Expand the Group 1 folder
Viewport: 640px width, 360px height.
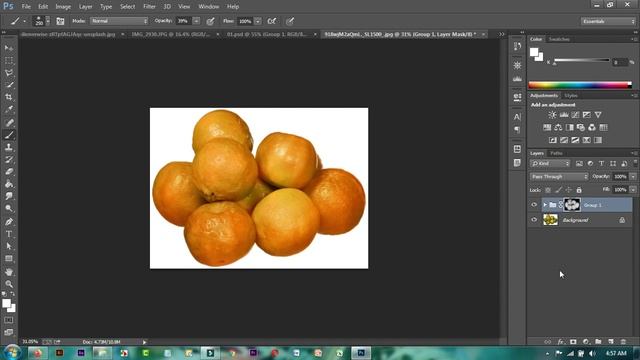click(545, 205)
